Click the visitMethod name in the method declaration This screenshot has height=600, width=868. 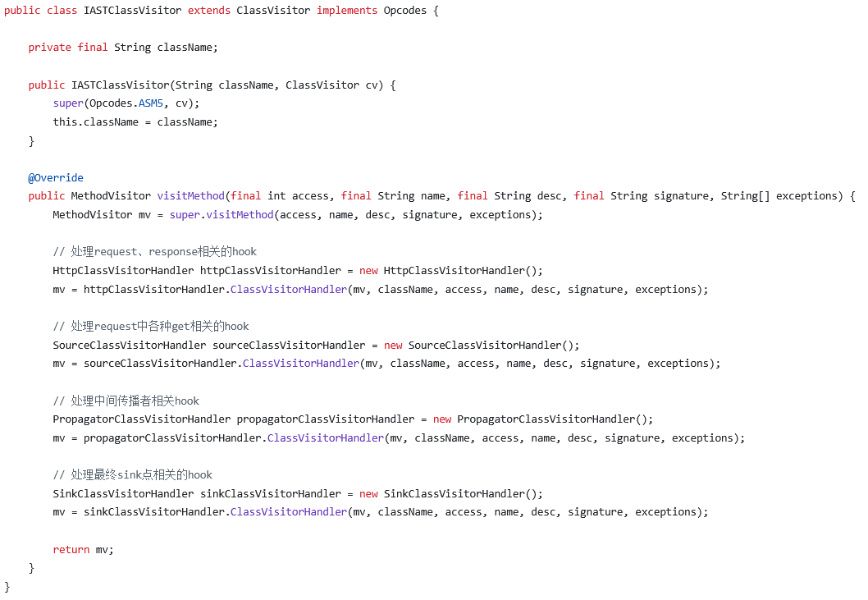coord(190,196)
